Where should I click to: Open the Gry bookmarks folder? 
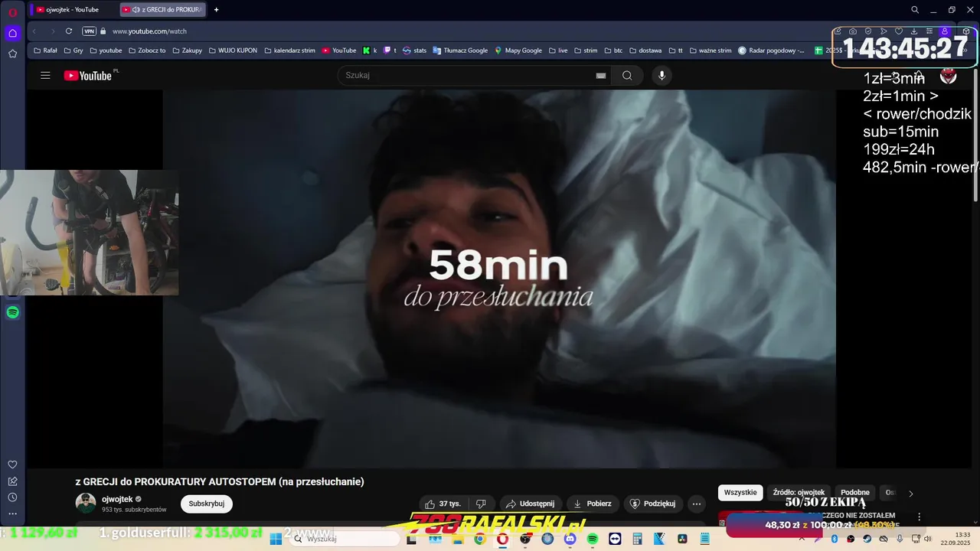pyautogui.click(x=73, y=51)
